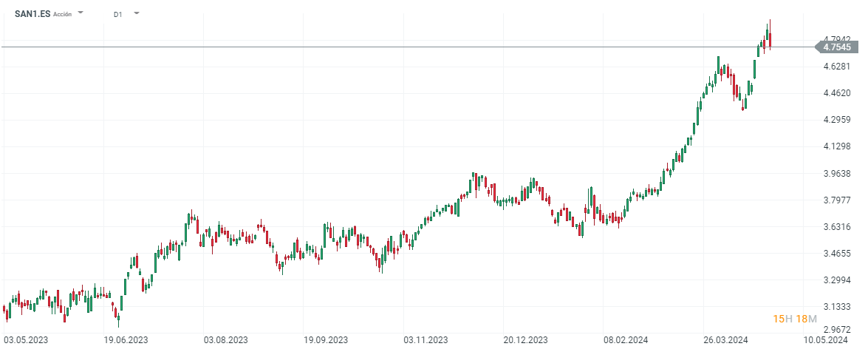Click the 15H 18M candle countdown timer

point(794,319)
